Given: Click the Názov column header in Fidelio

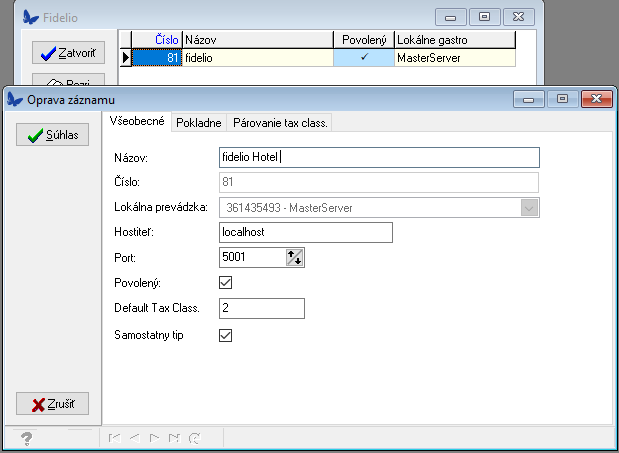Looking at the screenshot, I should [x=258, y=39].
